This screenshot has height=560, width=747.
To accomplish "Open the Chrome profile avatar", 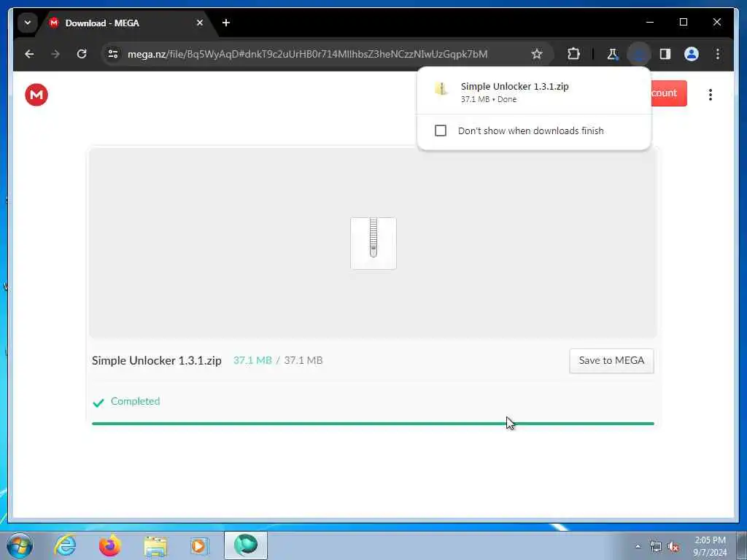I will tap(692, 54).
